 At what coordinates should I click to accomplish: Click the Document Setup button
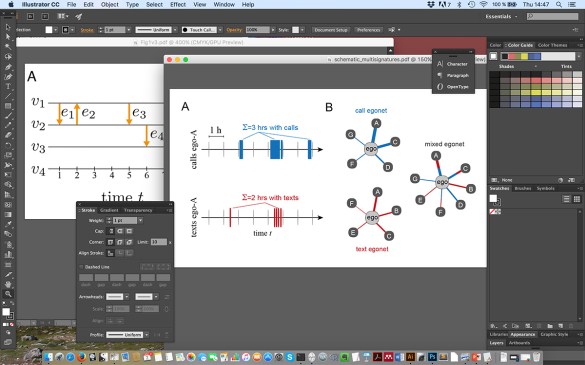pos(331,30)
